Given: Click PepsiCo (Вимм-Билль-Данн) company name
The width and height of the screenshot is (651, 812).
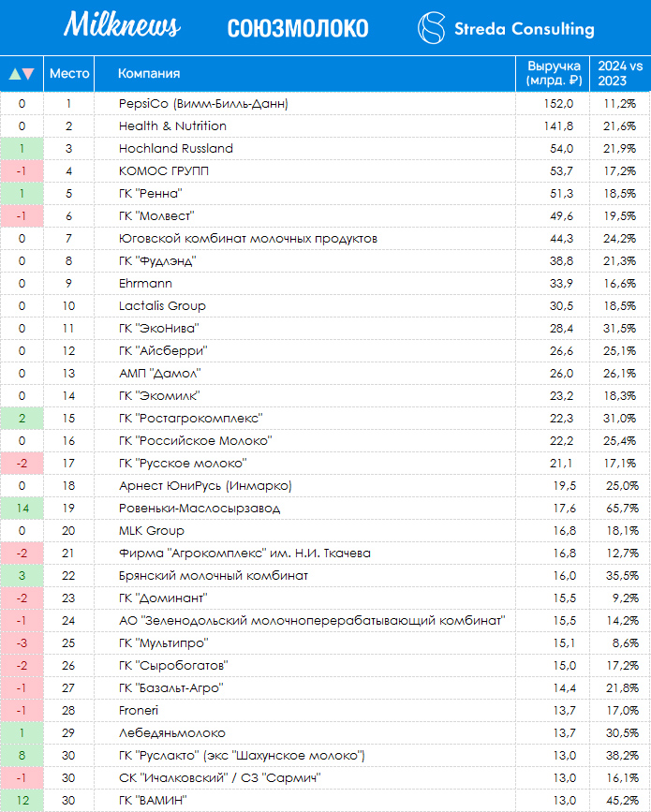Looking at the screenshot, I should click(203, 104).
